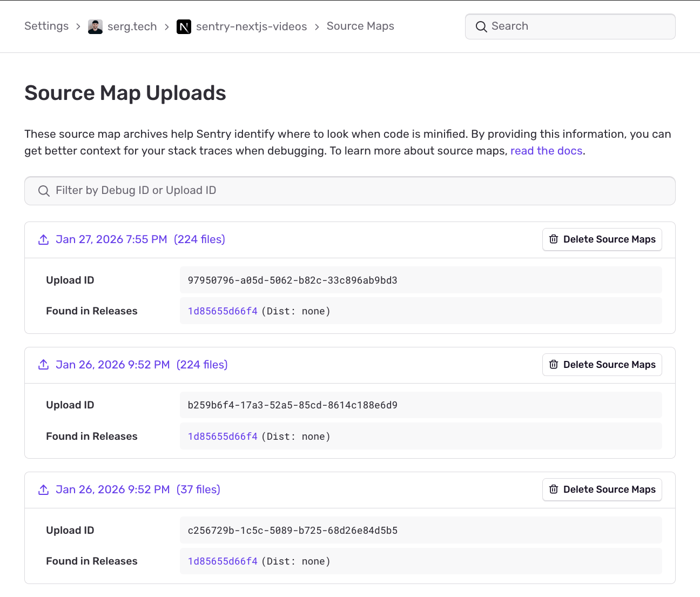
Task: Open the read the docs link
Action: (546, 151)
